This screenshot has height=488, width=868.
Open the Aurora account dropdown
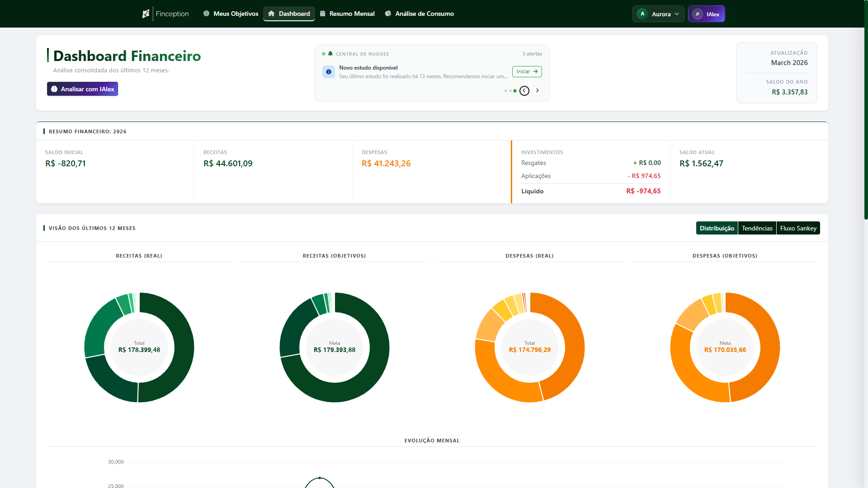coord(658,14)
